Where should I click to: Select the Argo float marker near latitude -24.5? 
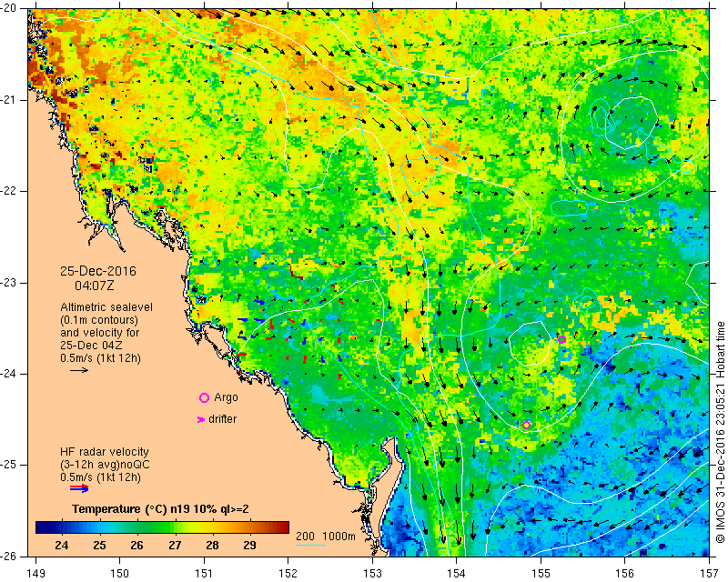point(527,425)
